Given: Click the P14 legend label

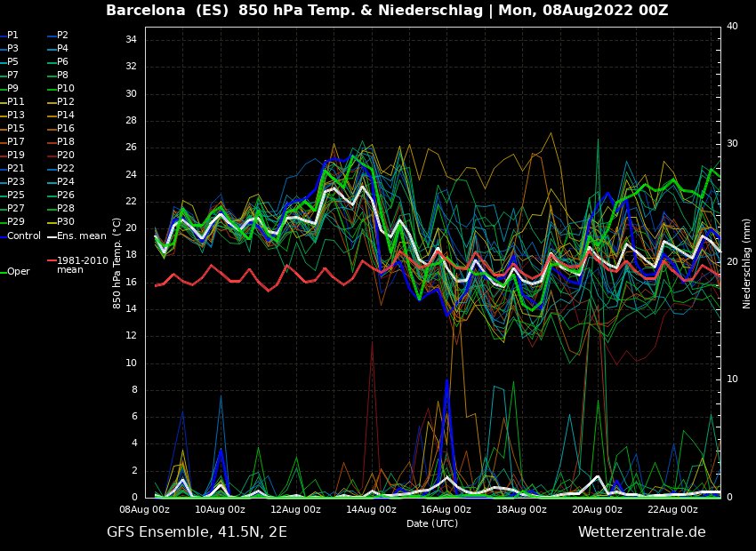Looking at the screenshot, I should (x=61, y=116).
